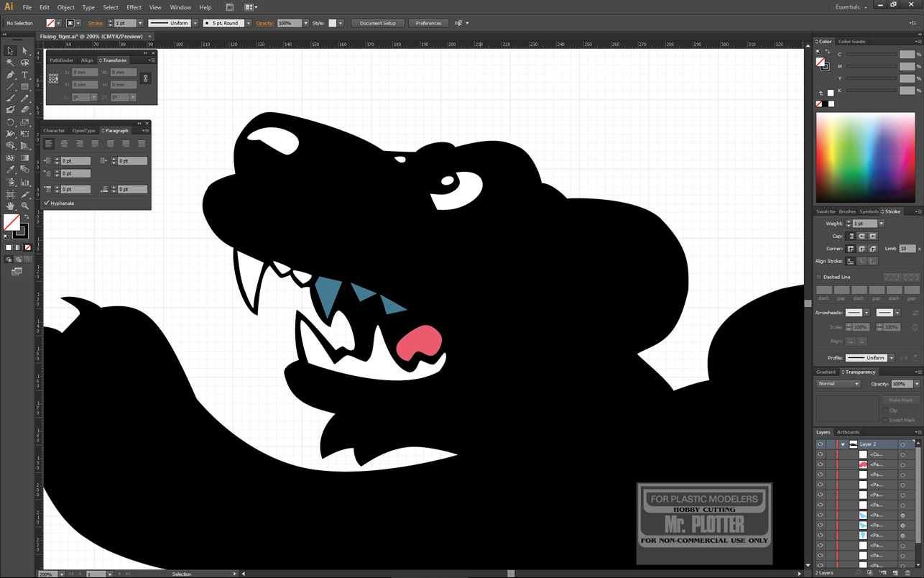Screen dimensions: 924x578
Task: Open the Stroke panel Weight dropdown
Action: 882,224
